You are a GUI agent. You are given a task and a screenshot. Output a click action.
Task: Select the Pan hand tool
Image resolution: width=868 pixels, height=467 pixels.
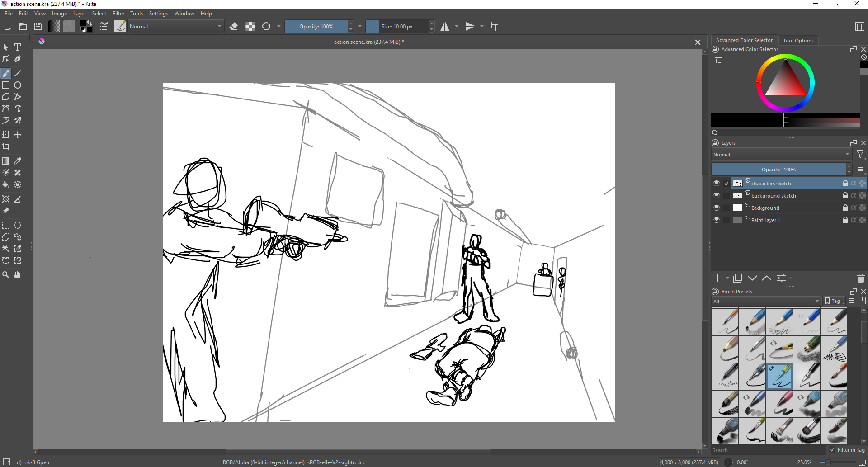18,275
